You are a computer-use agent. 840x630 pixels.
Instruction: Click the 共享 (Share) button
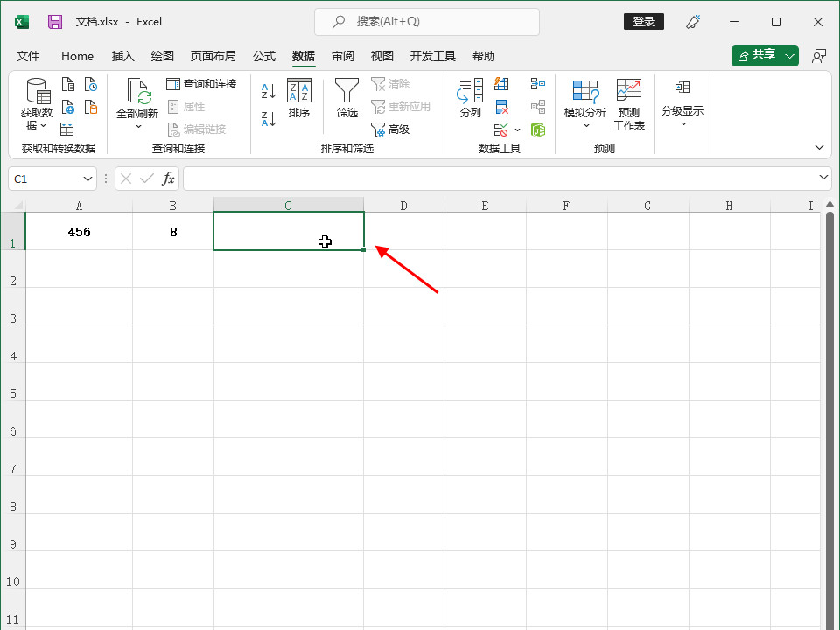(764, 55)
